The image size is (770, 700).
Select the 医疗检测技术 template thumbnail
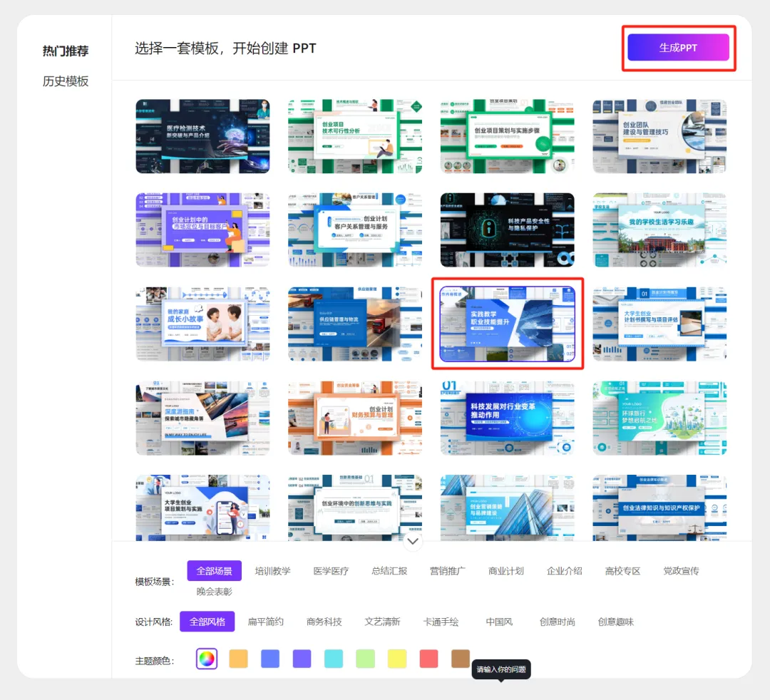tap(202, 136)
